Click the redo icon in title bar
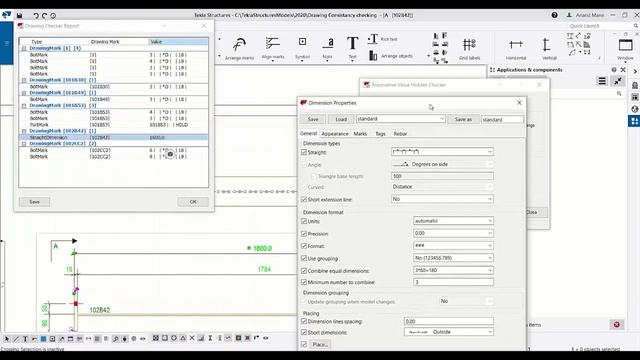Viewport: 640px width, 360px height. tap(44, 16)
